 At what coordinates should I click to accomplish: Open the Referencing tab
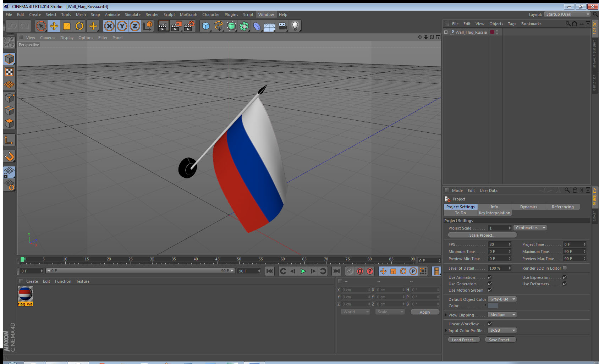coord(562,207)
